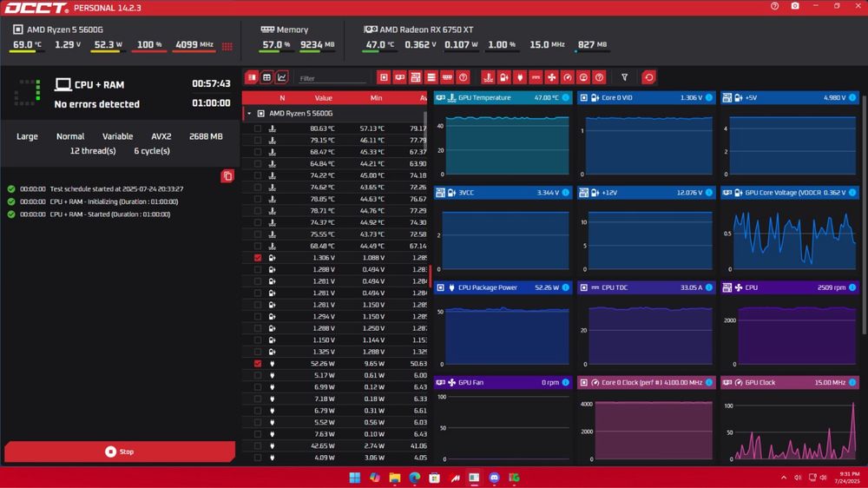Click the info dot on GPU Temperature graph

tap(565, 97)
